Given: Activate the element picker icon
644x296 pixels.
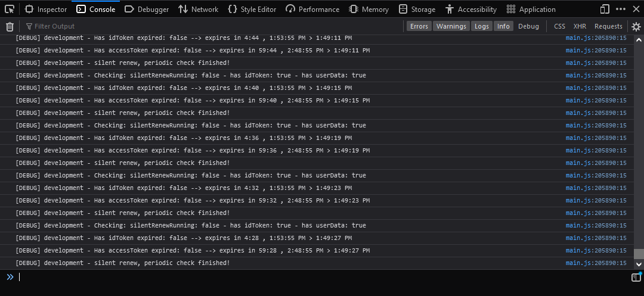Looking at the screenshot, I should pos(10,9).
